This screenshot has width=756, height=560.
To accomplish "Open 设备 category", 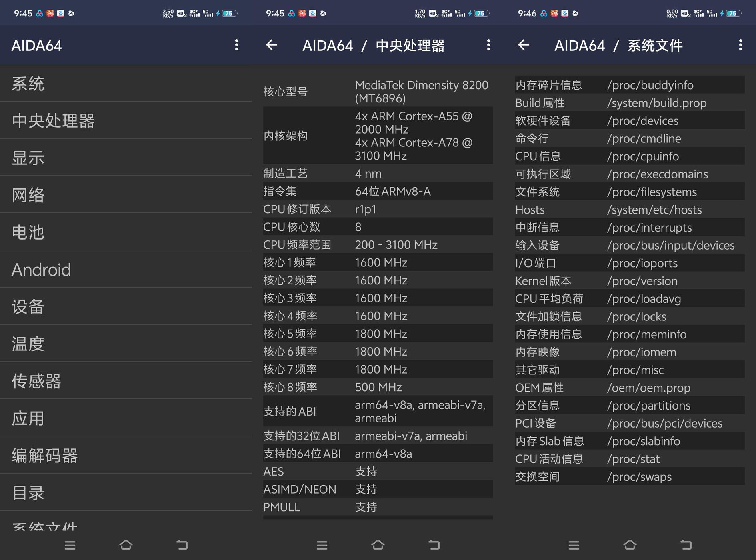I will click(126, 306).
